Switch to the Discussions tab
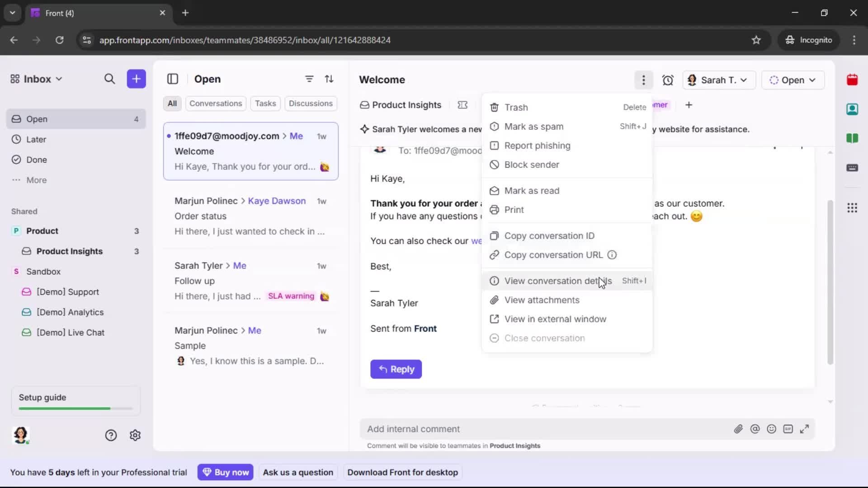 [311, 103]
